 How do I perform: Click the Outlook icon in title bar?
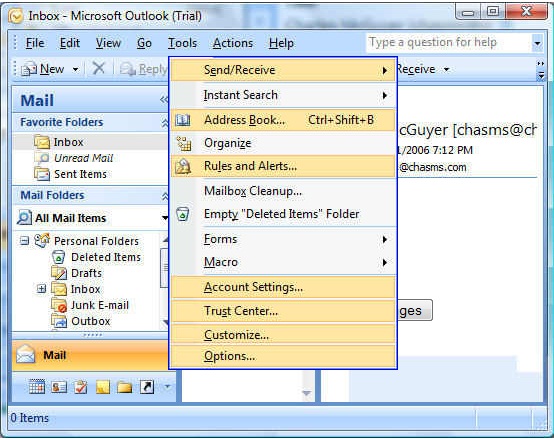[x=16, y=16]
